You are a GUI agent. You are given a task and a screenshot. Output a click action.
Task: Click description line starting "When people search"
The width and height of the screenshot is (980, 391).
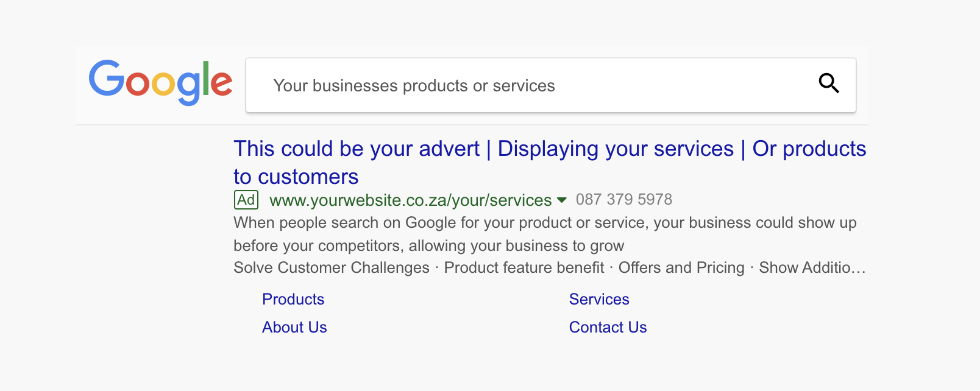[545, 223]
